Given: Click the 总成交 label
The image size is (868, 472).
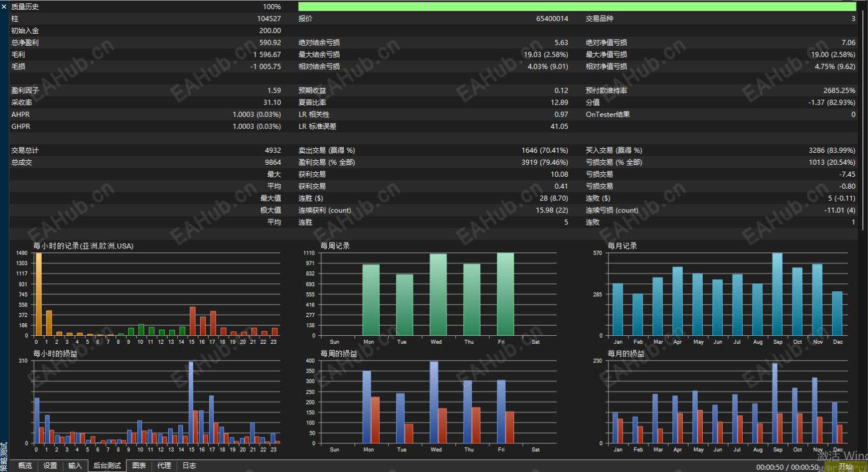Looking at the screenshot, I should pos(22,162).
